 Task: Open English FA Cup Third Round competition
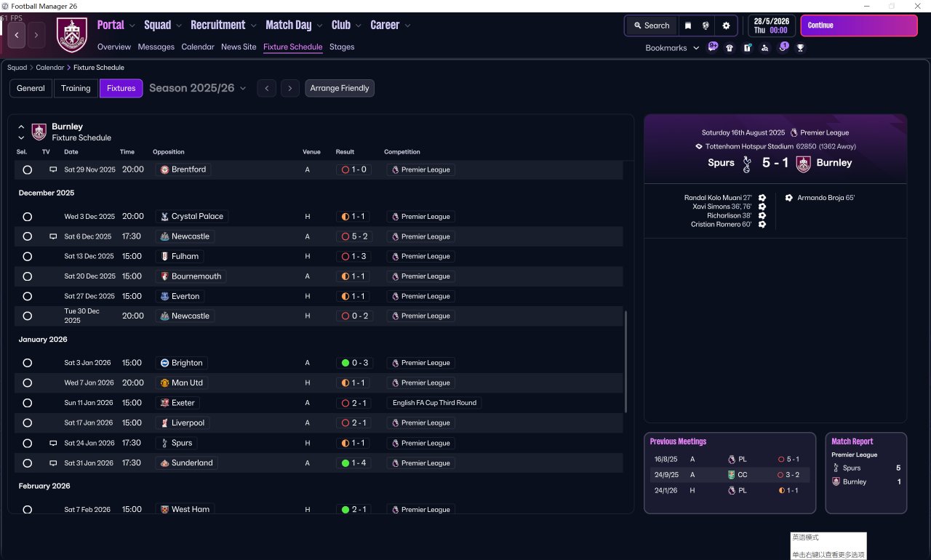click(434, 403)
